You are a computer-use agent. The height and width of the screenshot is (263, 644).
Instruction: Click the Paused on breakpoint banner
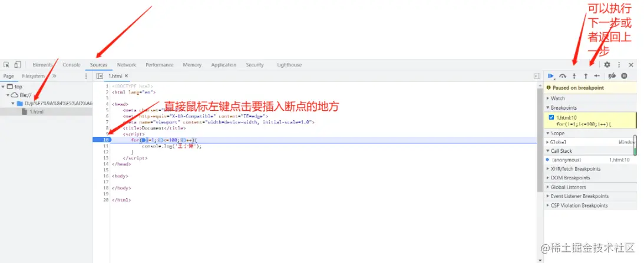click(x=590, y=88)
